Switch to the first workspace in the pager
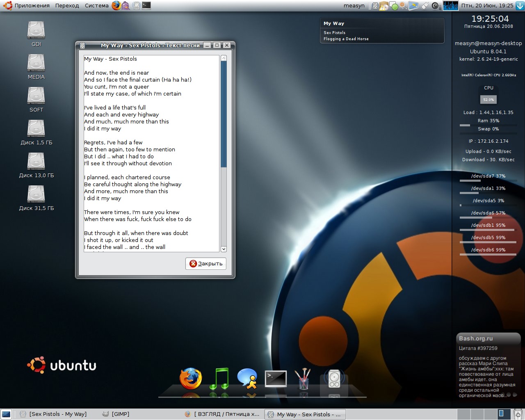525x420 pixels. (x=463, y=414)
